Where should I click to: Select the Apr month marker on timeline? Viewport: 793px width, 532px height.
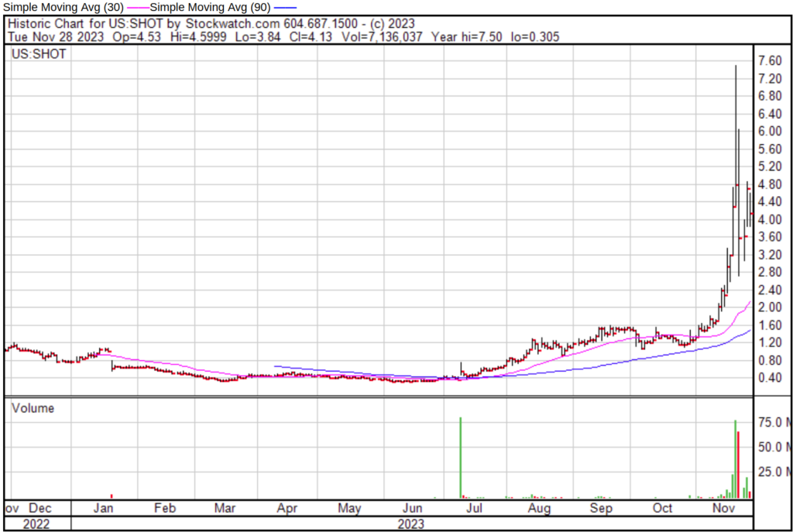[287, 509]
